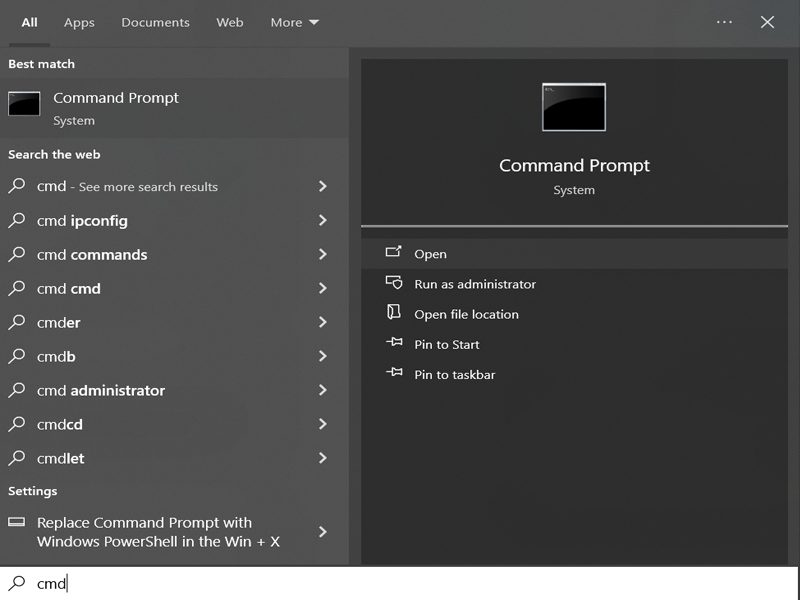Click the search box containing cmd
Screen dimensions: 800x600
tap(399, 583)
